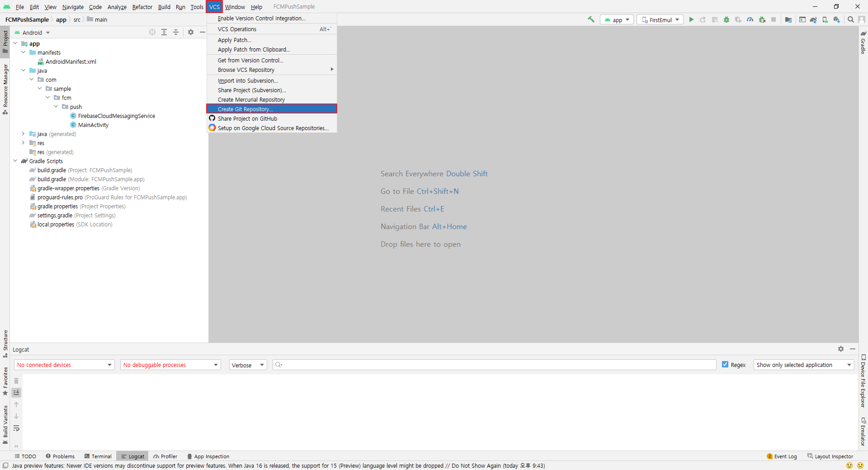Viewport: 868px width, 470px height.
Task: Open Android project view dropdown
Action: (32, 33)
